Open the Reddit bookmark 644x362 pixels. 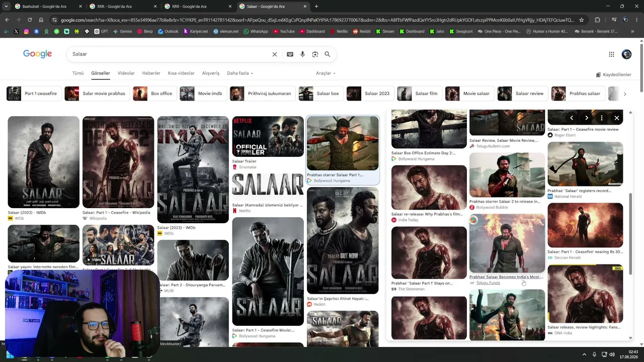(362, 31)
